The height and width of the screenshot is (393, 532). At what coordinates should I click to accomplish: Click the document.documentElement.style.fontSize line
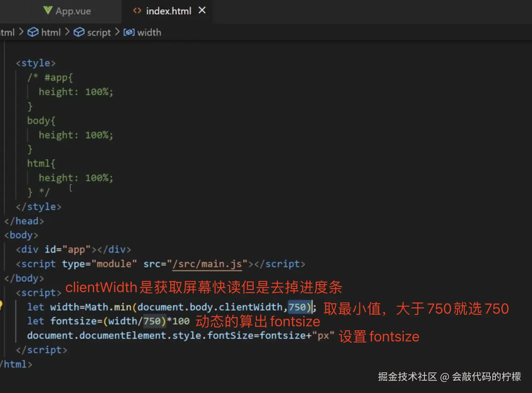pos(181,336)
